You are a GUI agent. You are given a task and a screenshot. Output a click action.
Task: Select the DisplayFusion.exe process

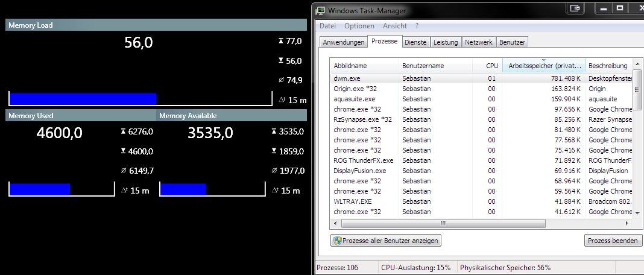click(482, 171)
